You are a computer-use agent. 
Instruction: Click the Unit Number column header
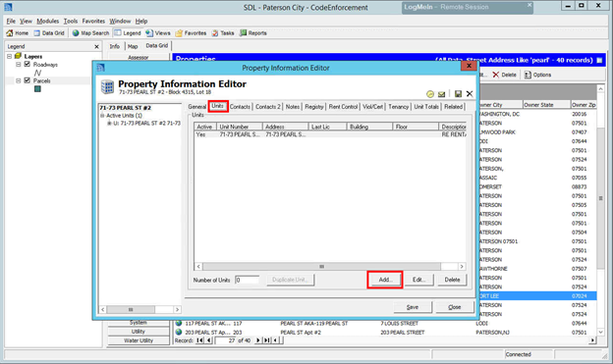point(240,127)
